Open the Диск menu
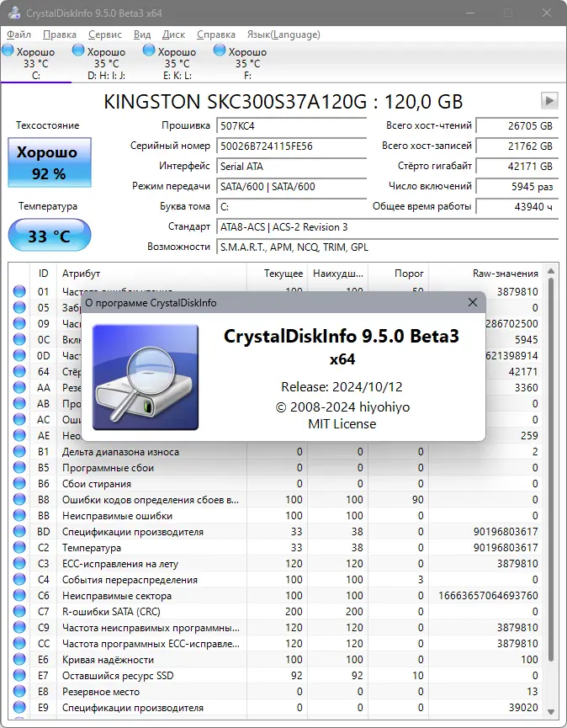The image size is (567, 728). [x=173, y=35]
